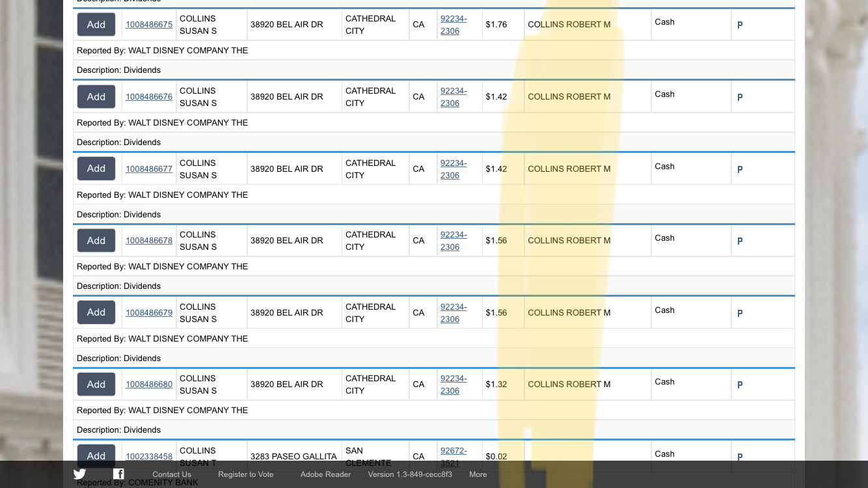Viewport: 868px width, 488px height.
Task: Open property ID link 1008486675
Action: pyautogui.click(x=149, y=25)
